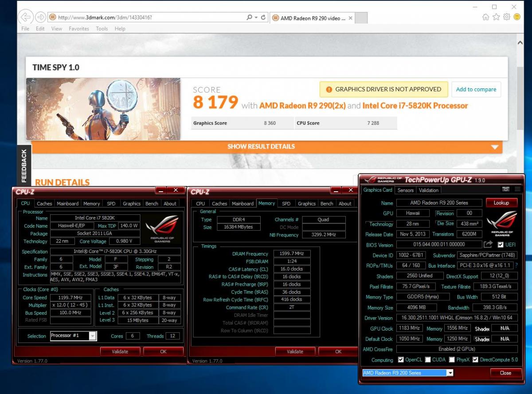Open Bench tab in left CPU-Z window
The image size is (532, 394).
[x=152, y=204]
